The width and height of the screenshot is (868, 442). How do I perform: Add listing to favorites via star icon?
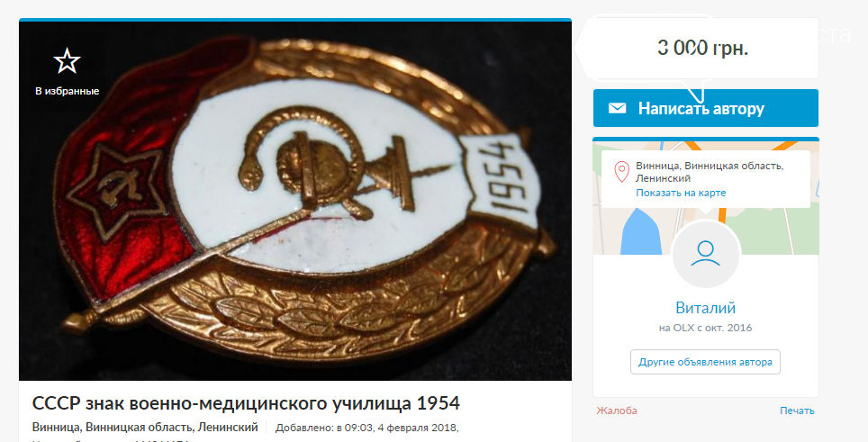pyautogui.click(x=67, y=61)
